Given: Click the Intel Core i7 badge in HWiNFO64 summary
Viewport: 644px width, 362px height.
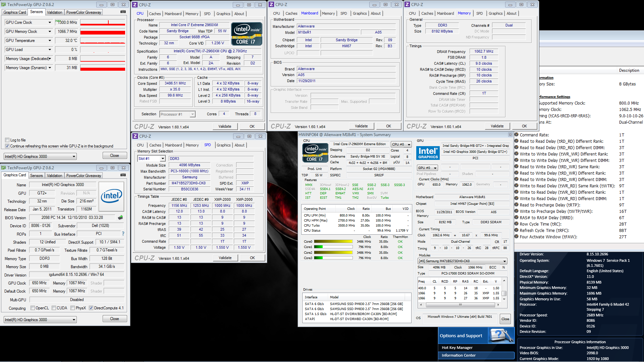Looking at the screenshot, I should point(315,153).
